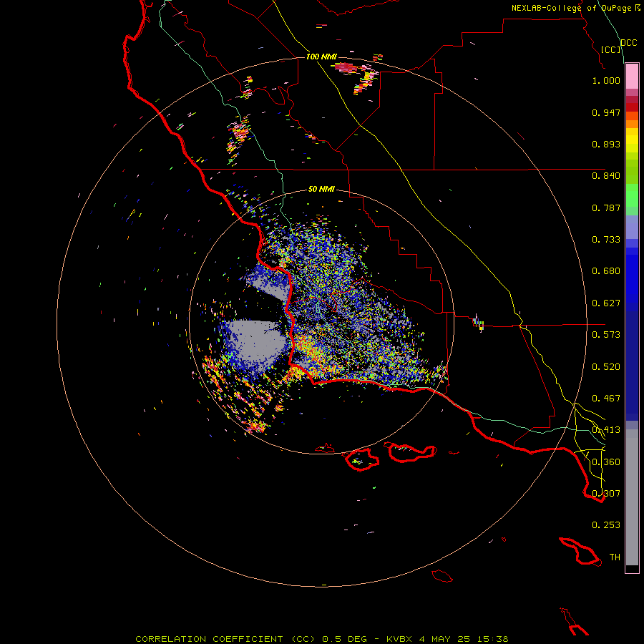Click the 0.733 scale value
644x644 pixels.
(606, 240)
